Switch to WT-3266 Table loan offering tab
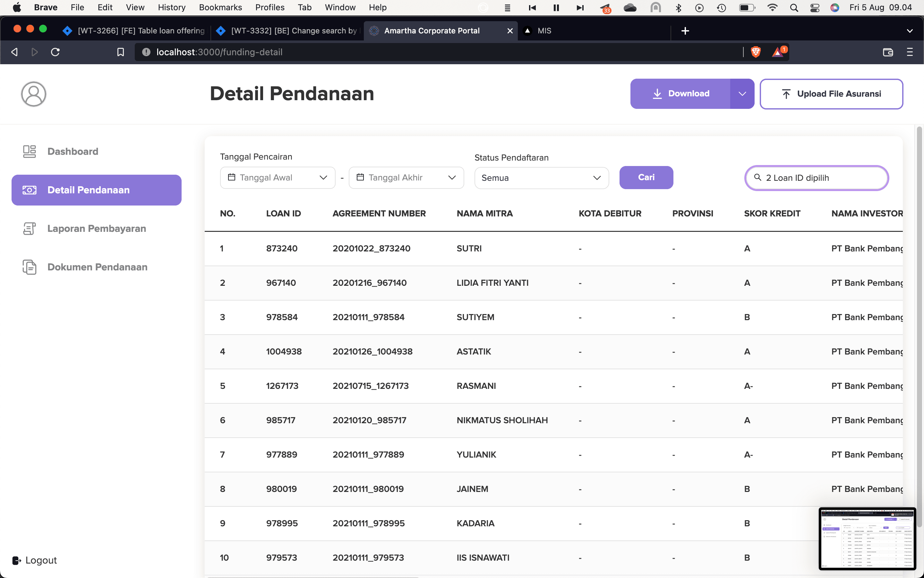Viewport: 924px width, 578px height. pyautogui.click(x=134, y=31)
